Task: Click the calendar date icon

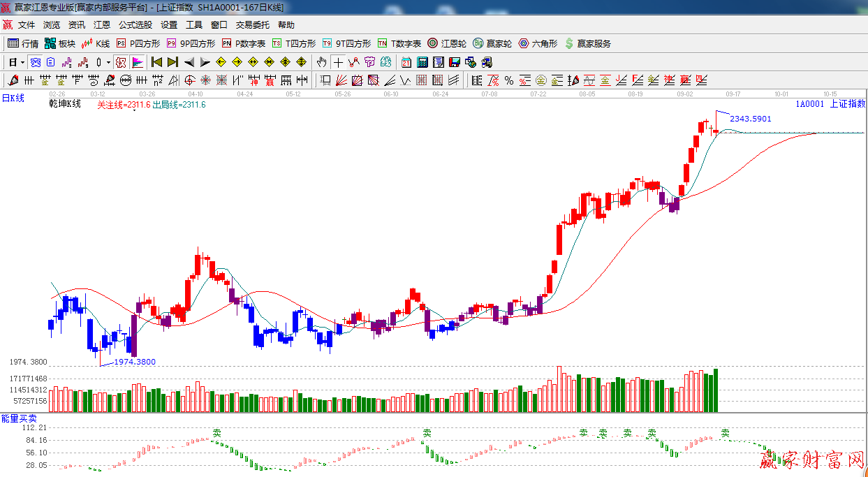Action: (x=406, y=62)
